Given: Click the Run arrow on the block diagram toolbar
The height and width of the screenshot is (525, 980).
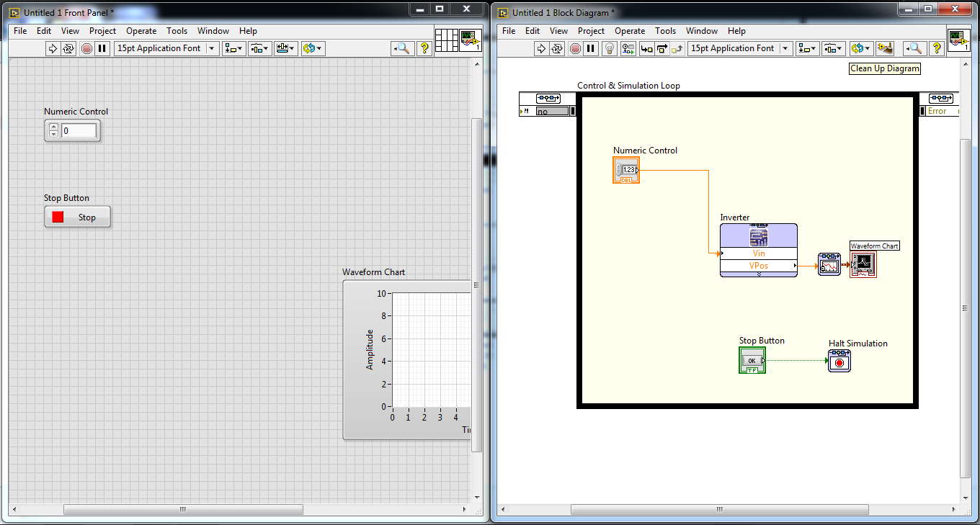Looking at the screenshot, I should pos(540,48).
